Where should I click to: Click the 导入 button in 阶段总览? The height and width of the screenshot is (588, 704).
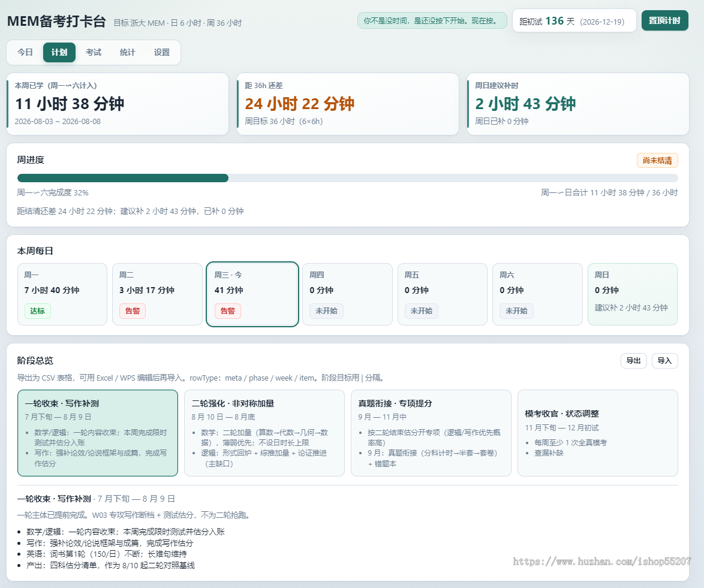tap(664, 361)
